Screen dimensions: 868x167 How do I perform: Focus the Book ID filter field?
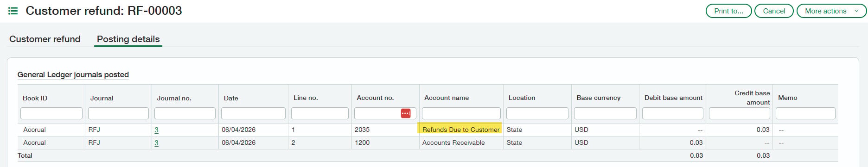51,113
